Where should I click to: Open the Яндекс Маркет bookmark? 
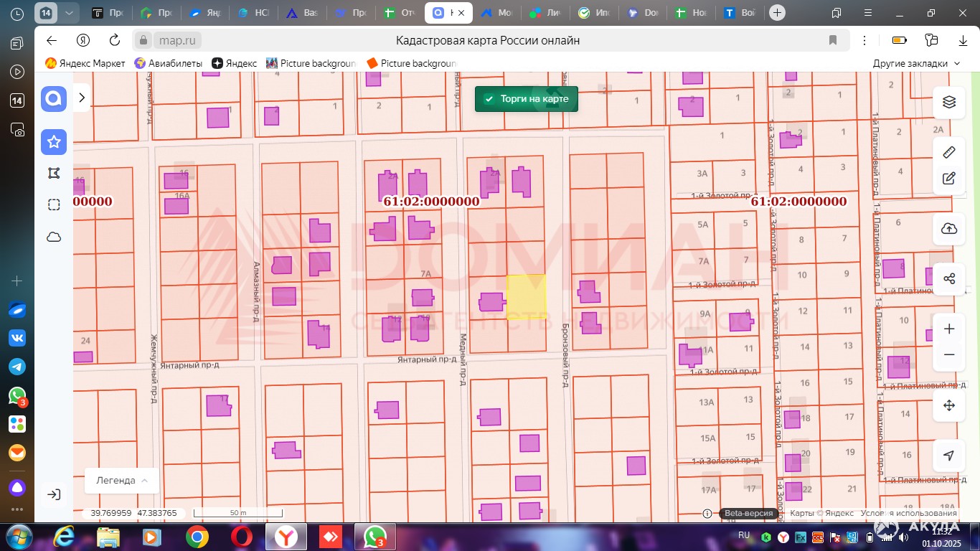coord(85,63)
